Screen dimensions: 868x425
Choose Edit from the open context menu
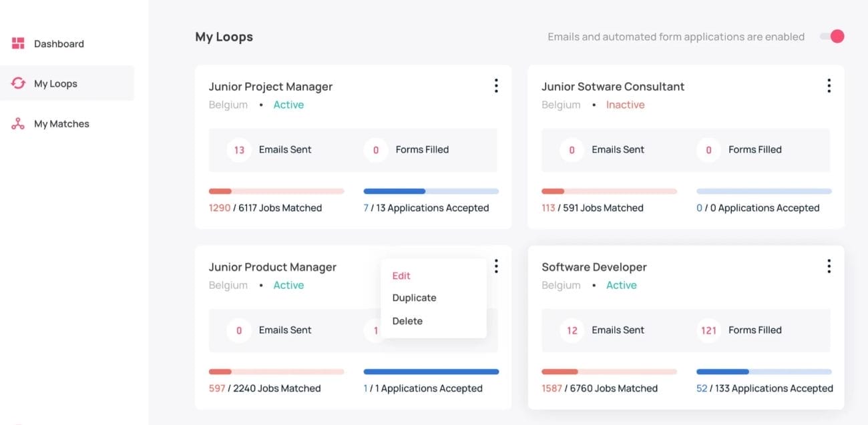[x=401, y=276]
